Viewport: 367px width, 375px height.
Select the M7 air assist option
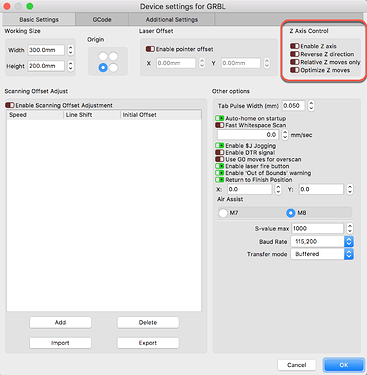223,213
